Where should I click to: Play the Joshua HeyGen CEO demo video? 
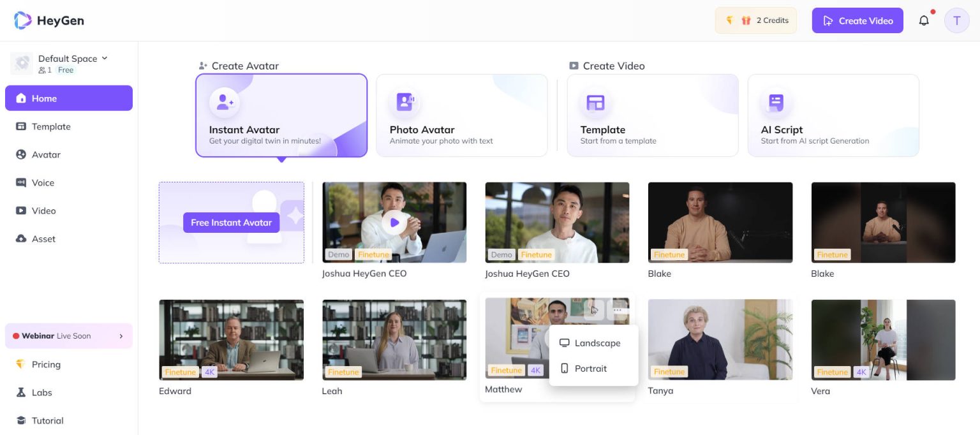pyautogui.click(x=394, y=222)
